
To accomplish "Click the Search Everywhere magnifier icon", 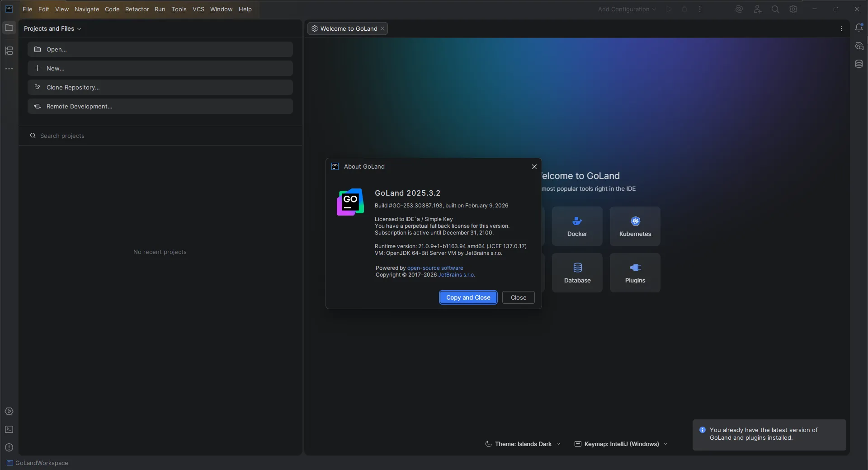I will (x=775, y=9).
